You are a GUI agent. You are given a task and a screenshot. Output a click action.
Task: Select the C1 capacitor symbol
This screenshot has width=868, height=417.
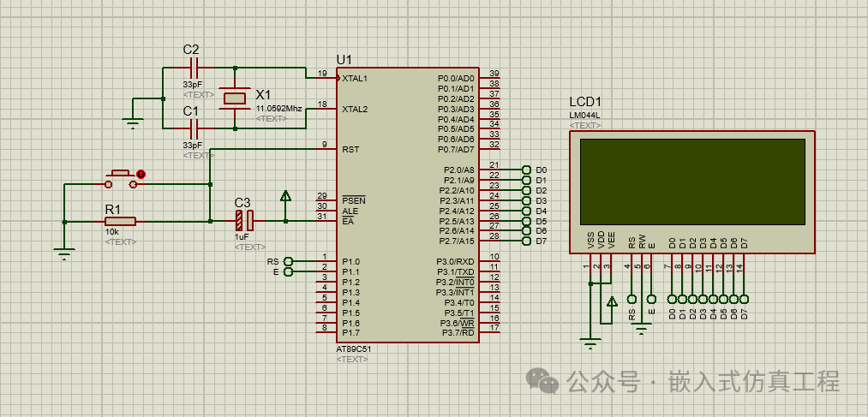tap(194, 128)
